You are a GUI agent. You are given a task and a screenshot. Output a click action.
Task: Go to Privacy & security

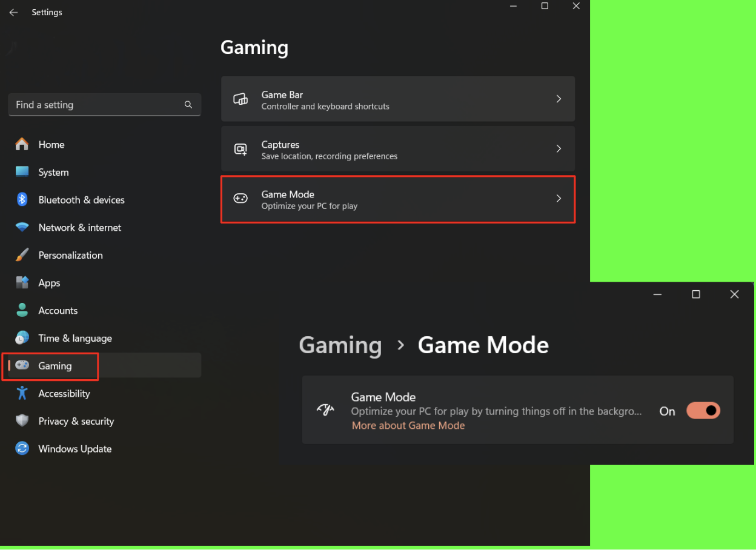(104, 421)
